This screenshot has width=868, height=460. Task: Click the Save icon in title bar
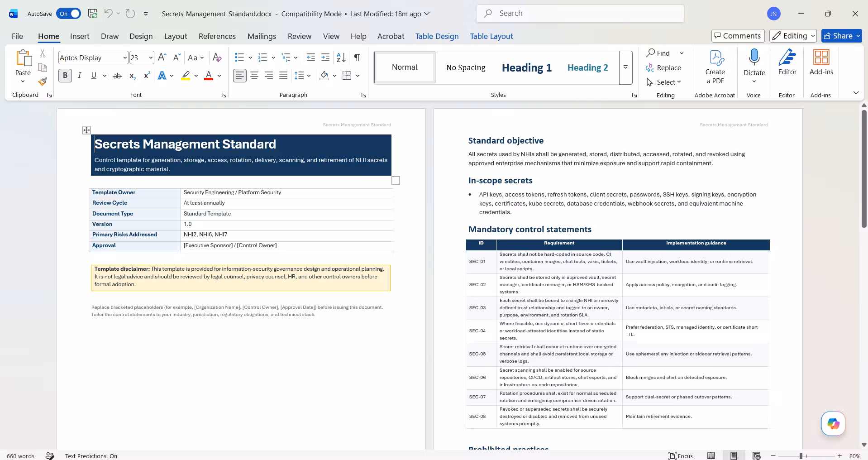pyautogui.click(x=93, y=14)
